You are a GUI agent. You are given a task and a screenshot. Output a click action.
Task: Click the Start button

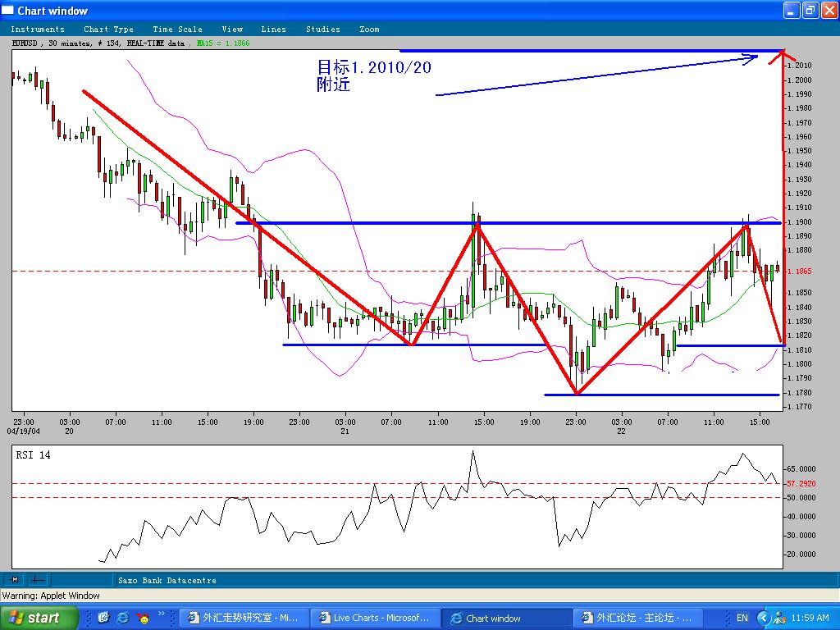point(38,619)
